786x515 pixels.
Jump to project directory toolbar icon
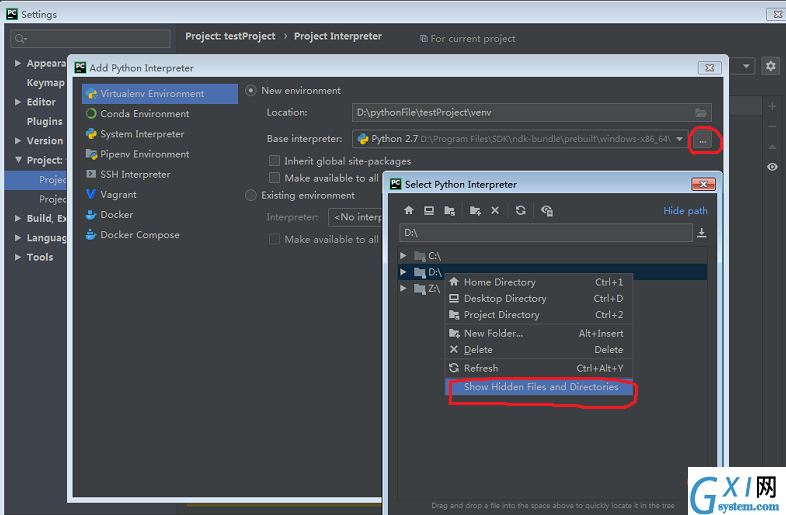tap(449, 211)
